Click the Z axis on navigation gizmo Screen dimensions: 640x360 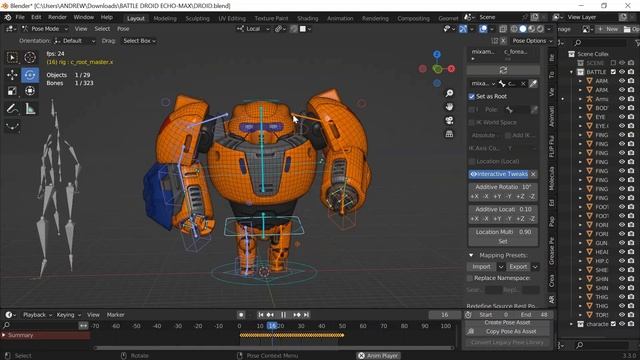pyautogui.click(x=437, y=54)
